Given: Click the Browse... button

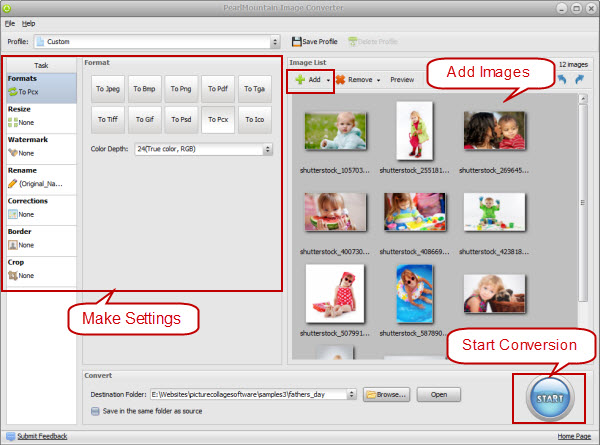Looking at the screenshot, I should [386, 394].
